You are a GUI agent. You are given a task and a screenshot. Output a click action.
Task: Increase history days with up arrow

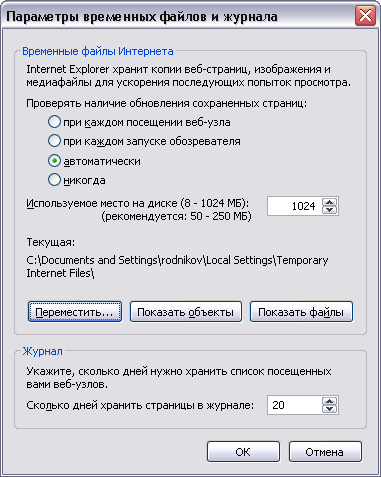(x=329, y=401)
